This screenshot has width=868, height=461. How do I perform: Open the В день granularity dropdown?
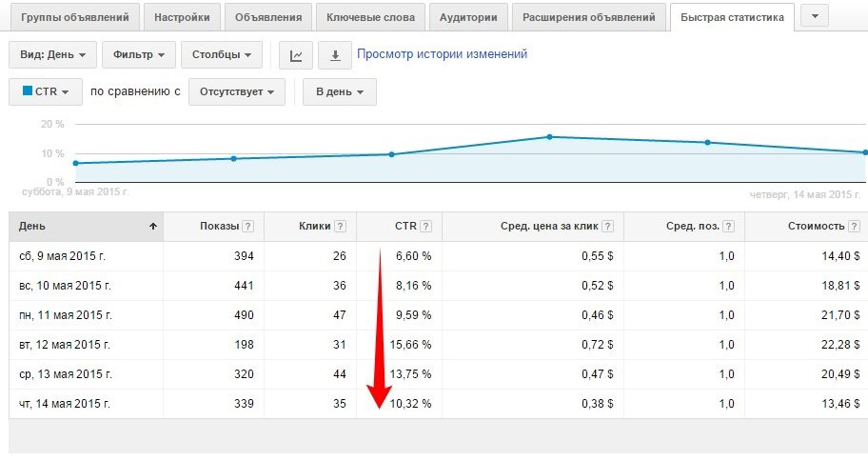coord(340,92)
